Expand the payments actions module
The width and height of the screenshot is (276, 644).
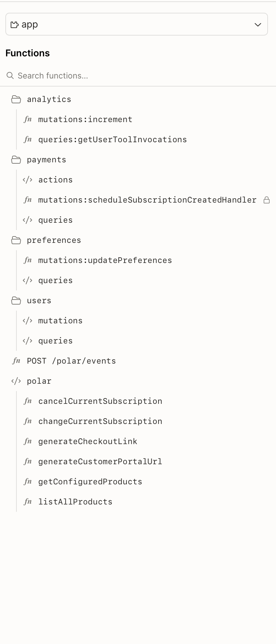tap(55, 180)
